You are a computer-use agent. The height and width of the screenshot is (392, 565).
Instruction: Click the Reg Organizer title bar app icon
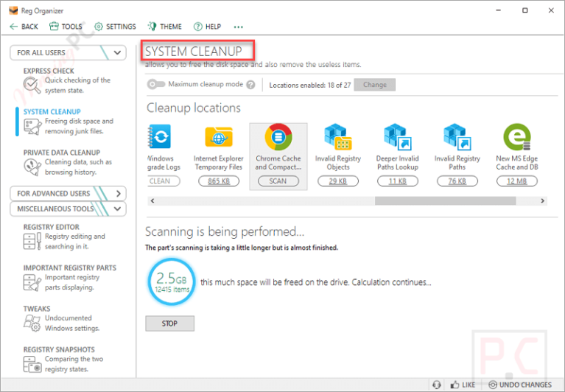13,10
